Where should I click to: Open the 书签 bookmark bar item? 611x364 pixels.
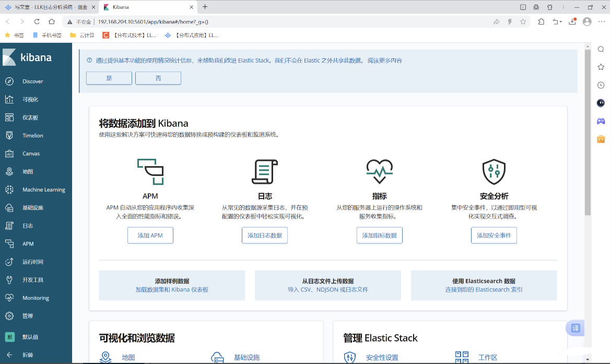[x=15, y=35]
